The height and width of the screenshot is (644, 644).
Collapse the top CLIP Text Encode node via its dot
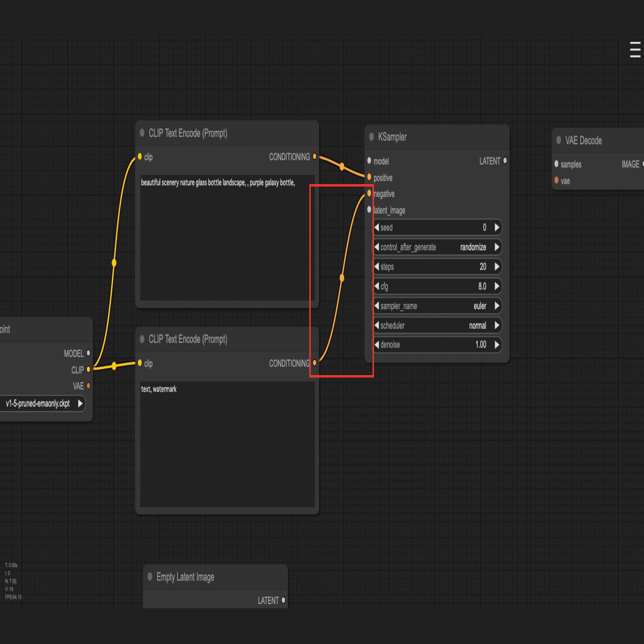pos(142,133)
